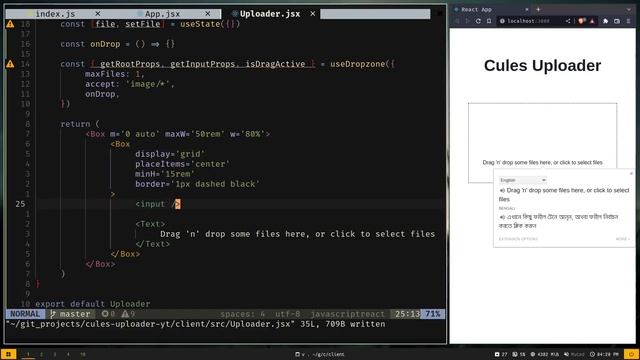Click cursor position 25:13 in statusline
This screenshot has width=640, height=360.
[407, 314]
